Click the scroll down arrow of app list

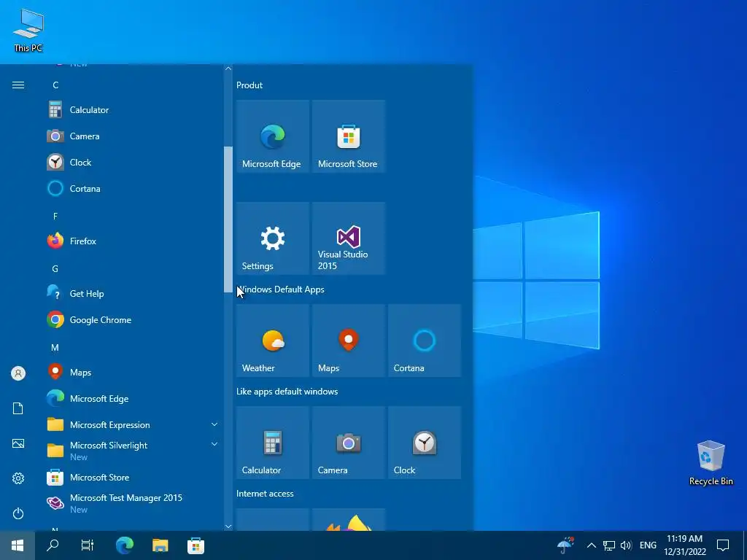(x=228, y=526)
